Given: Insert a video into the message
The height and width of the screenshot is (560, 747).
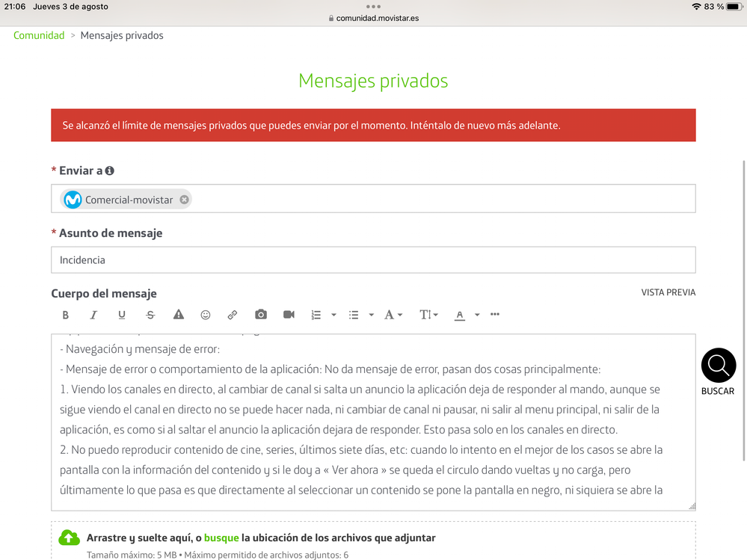Looking at the screenshot, I should (289, 315).
